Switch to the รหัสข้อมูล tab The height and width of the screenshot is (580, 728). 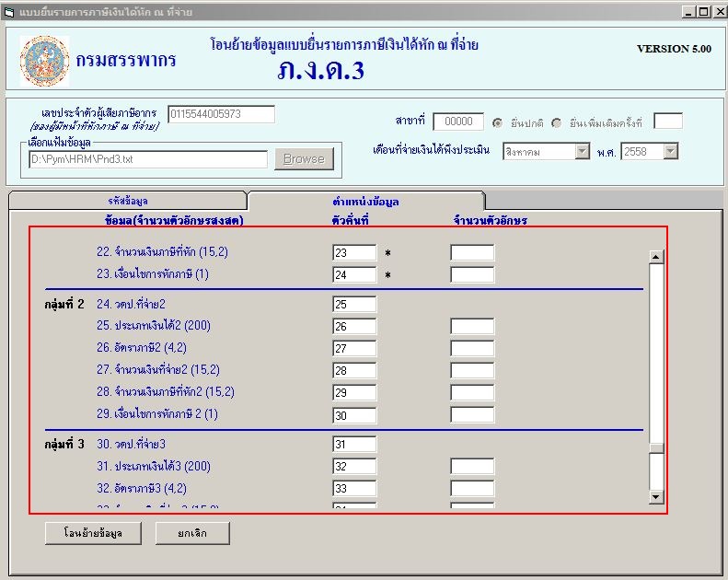(x=128, y=201)
